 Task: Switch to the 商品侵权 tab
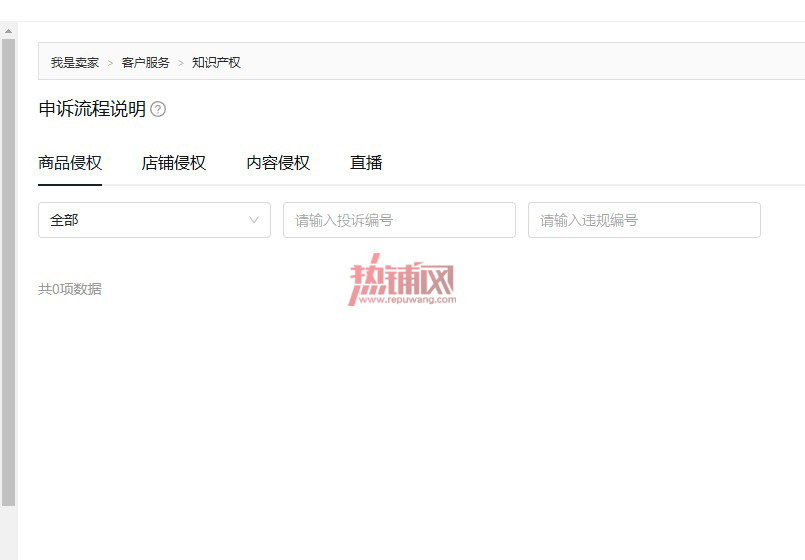pos(70,163)
